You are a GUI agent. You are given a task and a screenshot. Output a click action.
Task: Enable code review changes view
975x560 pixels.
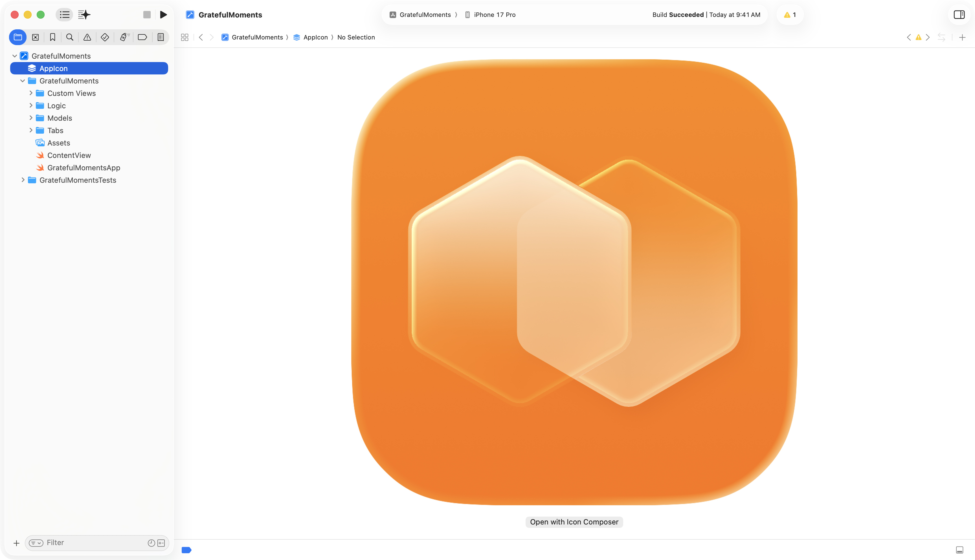click(941, 37)
